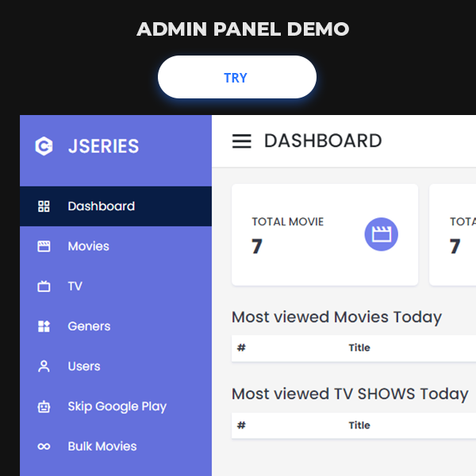Click the TV icon in sidebar
Viewport: 476px width, 476px height.
point(44,286)
